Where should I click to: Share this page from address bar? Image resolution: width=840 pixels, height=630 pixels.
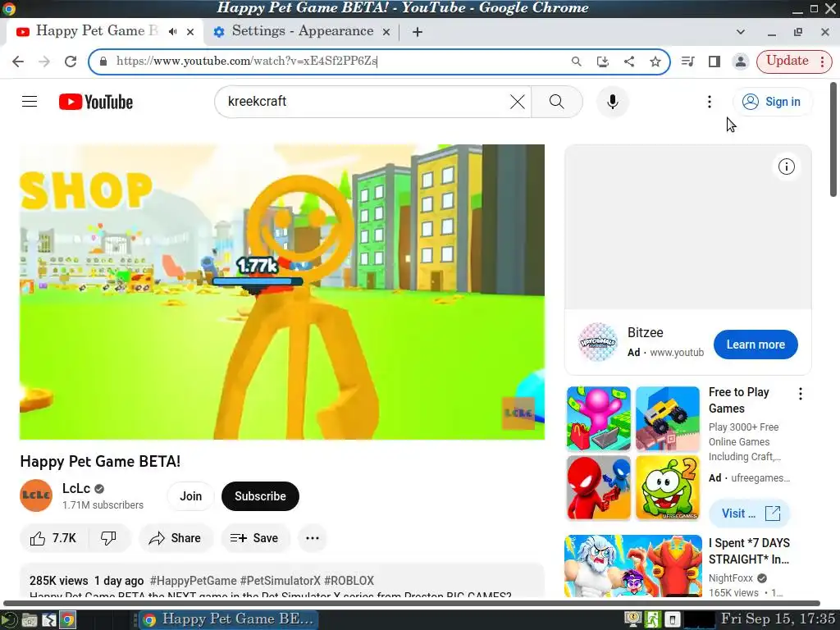629,61
